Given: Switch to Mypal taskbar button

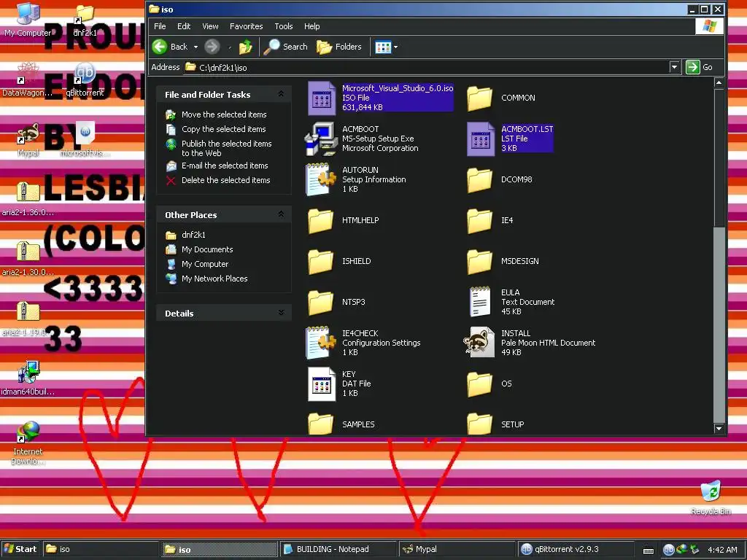Looking at the screenshot, I should click(457, 549).
